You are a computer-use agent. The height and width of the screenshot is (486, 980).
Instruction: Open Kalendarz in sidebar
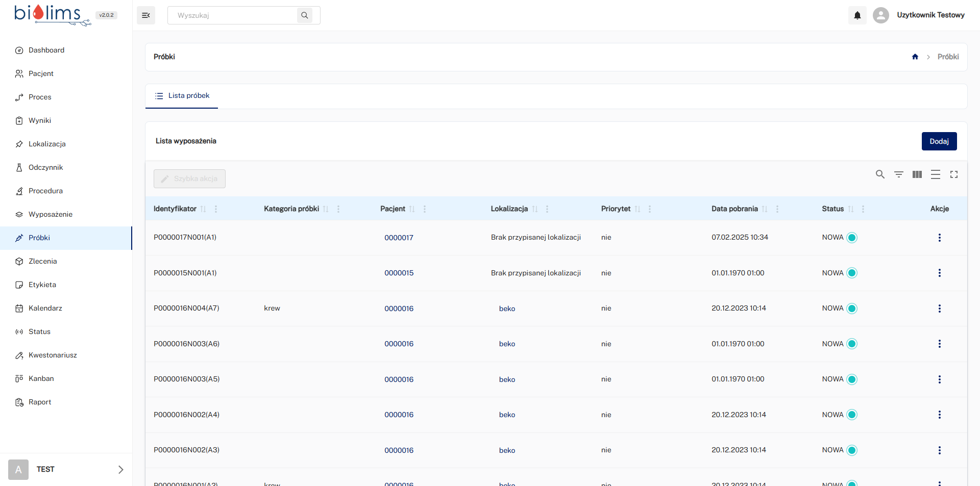[x=66, y=308]
